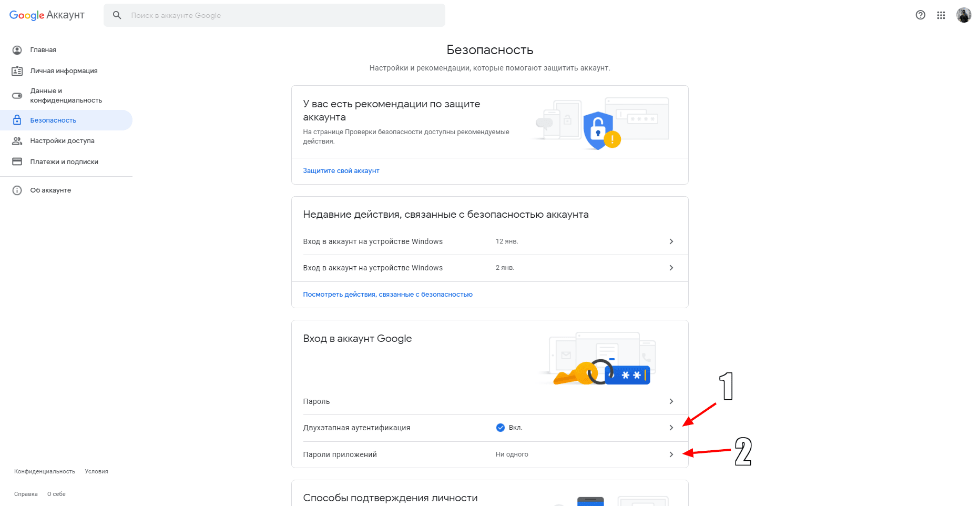Click the help question mark icon
The width and height of the screenshot is (980, 506).
pyautogui.click(x=920, y=15)
